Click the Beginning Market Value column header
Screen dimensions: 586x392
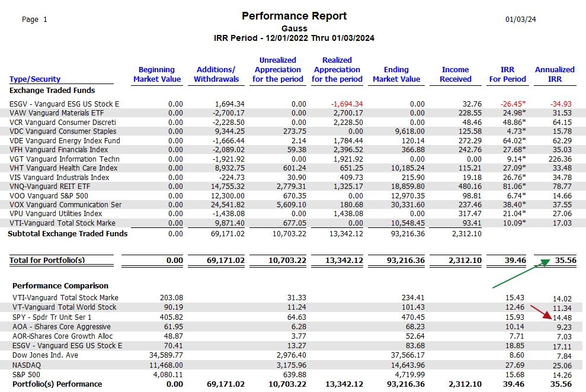pyautogui.click(x=157, y=74)
